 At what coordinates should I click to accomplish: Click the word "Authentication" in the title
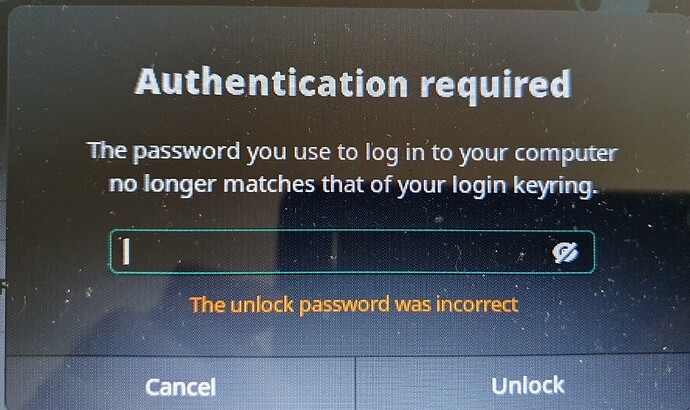pyautogui.click(x=272, y=82)
